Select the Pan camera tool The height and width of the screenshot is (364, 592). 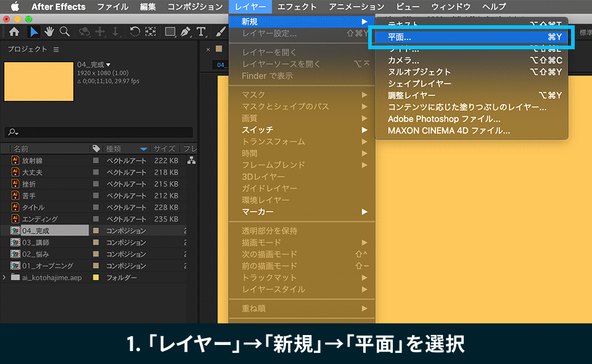click(100, 31)
